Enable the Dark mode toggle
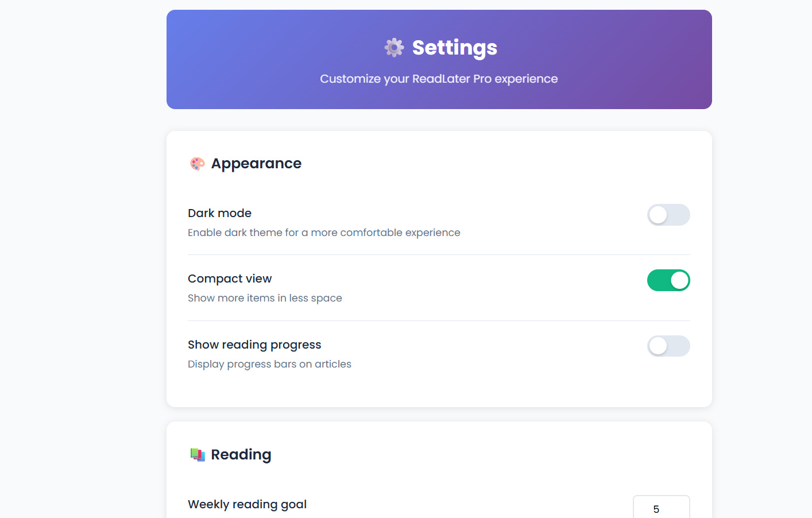 pyautogui.click(x=668, y=215)
